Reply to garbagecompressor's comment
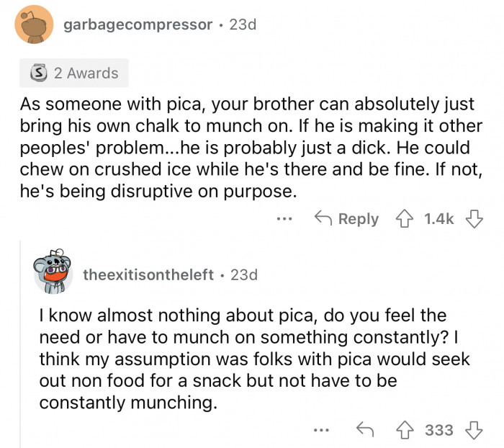The image size is (504, 448). coord(347,219)
